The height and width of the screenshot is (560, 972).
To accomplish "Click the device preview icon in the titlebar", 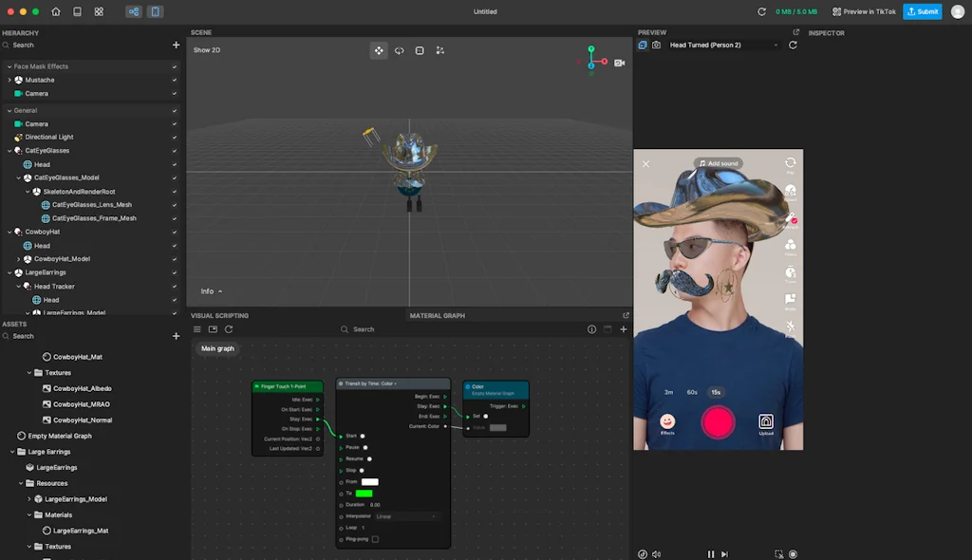I will (x=155, y=11).
